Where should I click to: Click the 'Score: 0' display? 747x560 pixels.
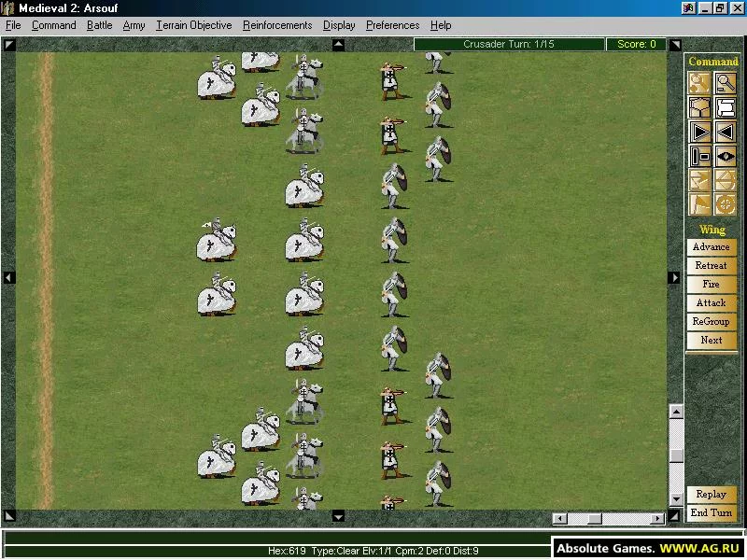636,44
